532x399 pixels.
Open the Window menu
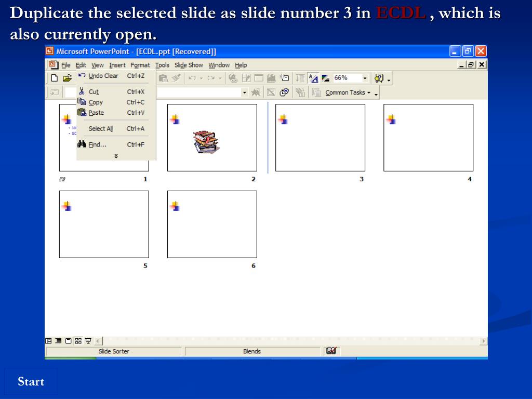219,65
